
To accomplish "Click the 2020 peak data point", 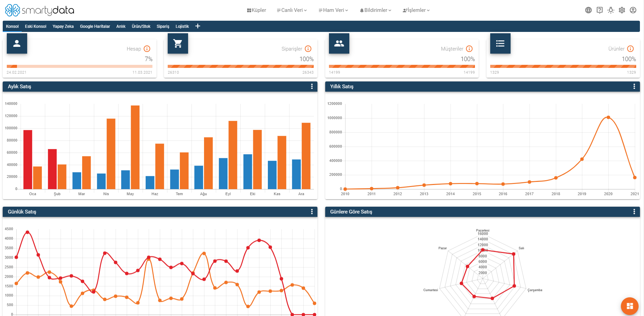I will [608, 117].
